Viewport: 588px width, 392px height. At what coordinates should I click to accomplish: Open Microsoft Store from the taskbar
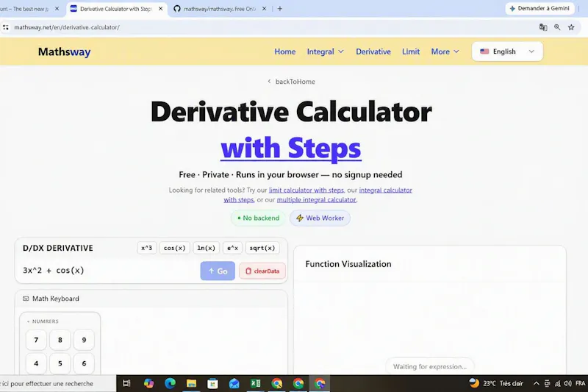point(212,383)
